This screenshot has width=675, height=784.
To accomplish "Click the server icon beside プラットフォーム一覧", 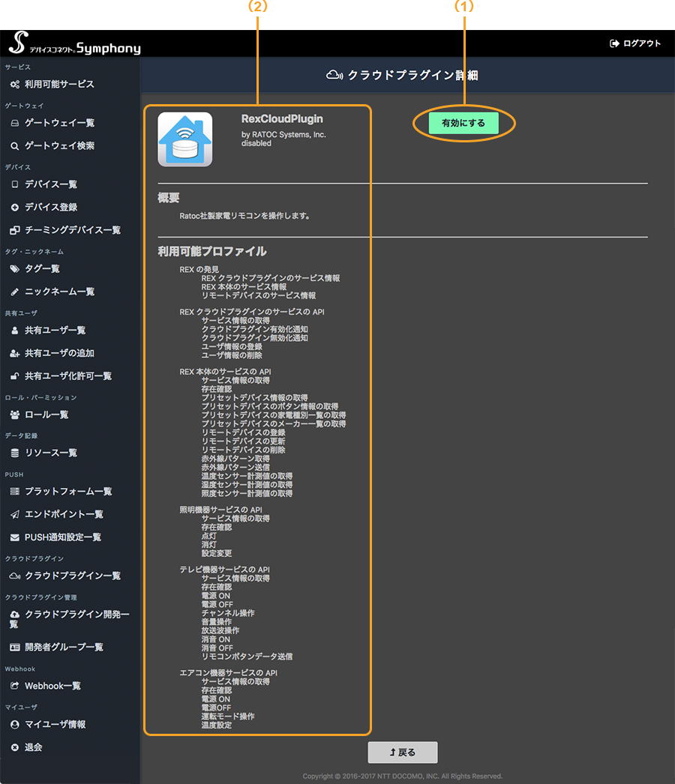I will [15, 492].
